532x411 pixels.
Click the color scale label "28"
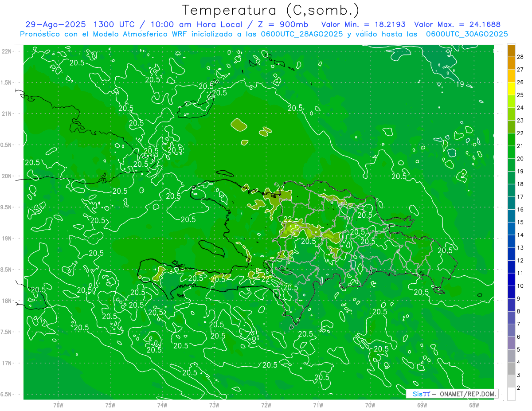520,57
